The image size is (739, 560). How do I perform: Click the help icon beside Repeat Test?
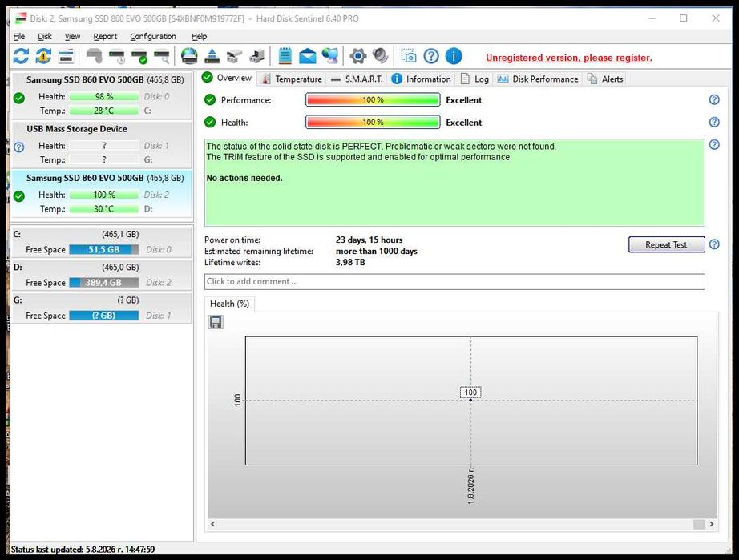click(714, 244)
